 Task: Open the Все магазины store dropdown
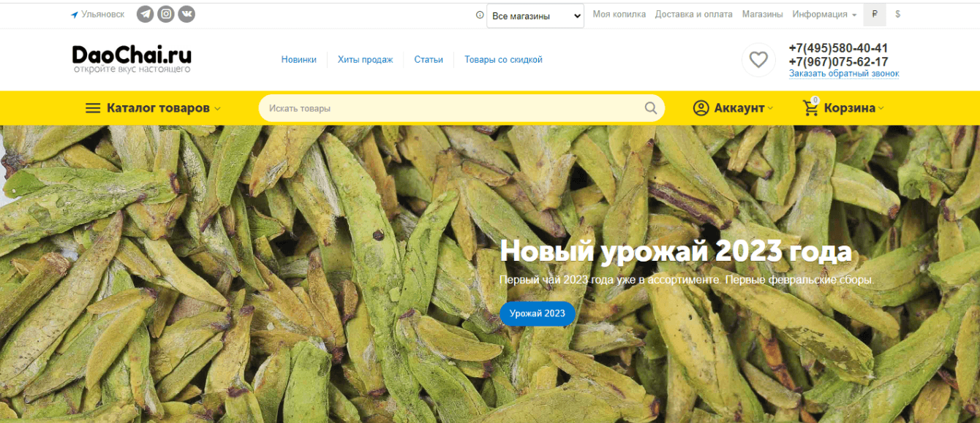tap(535, 16)
